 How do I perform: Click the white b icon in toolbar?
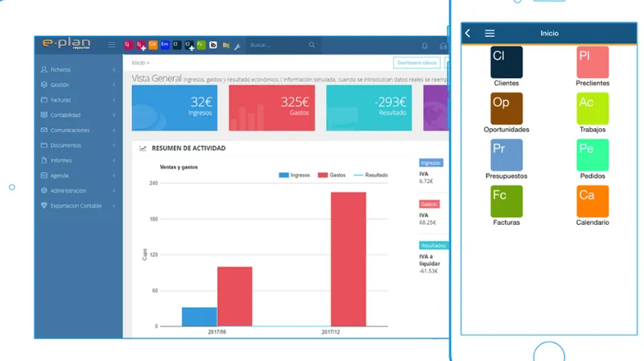pos(213,45)
